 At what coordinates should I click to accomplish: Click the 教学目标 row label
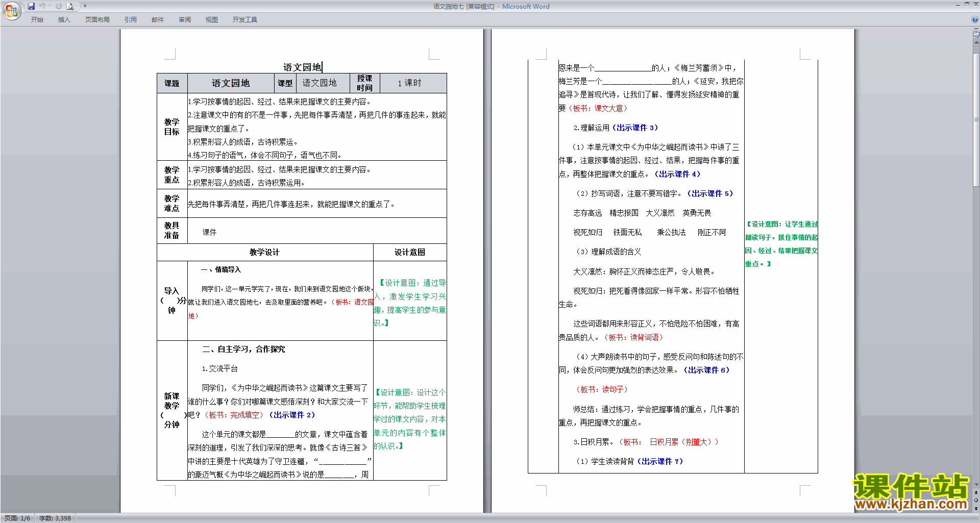(172, 127)
